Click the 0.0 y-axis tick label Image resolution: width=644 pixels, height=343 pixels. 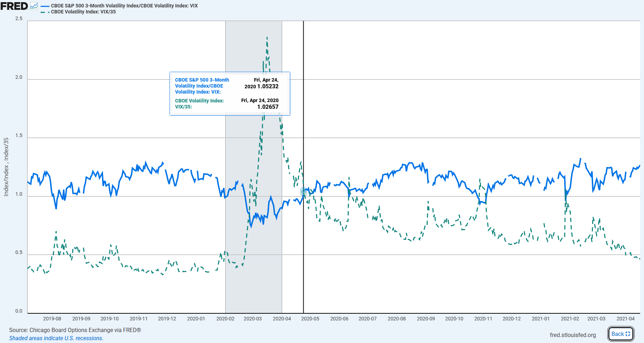click(x=19, y=311)
